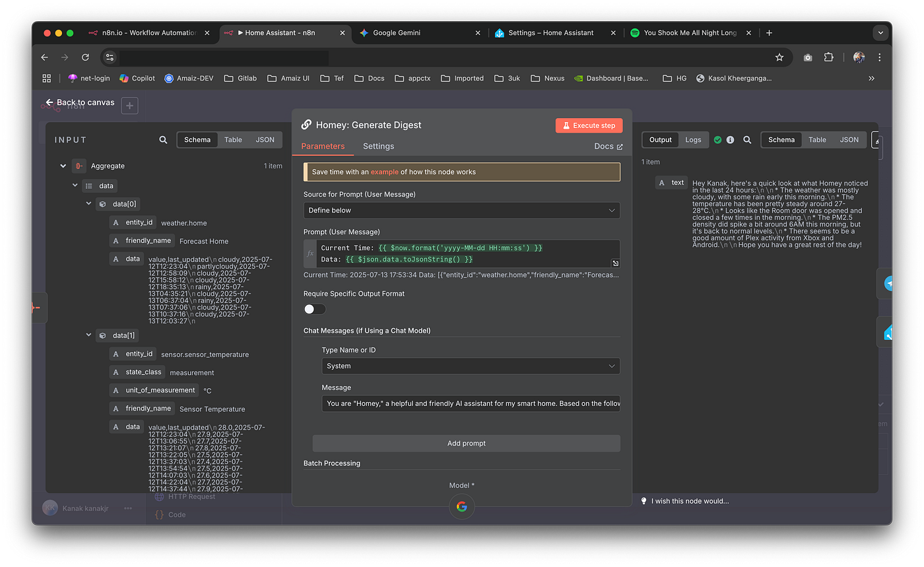Viewport: 924px width, 567px height.
Task: Switch to the Settings tab
Action: click(x=378, y=146)
